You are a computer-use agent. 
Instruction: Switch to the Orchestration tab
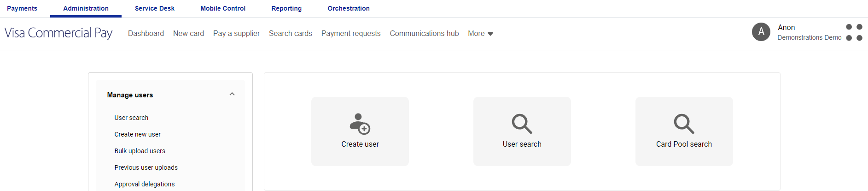[x=349, y=8]
